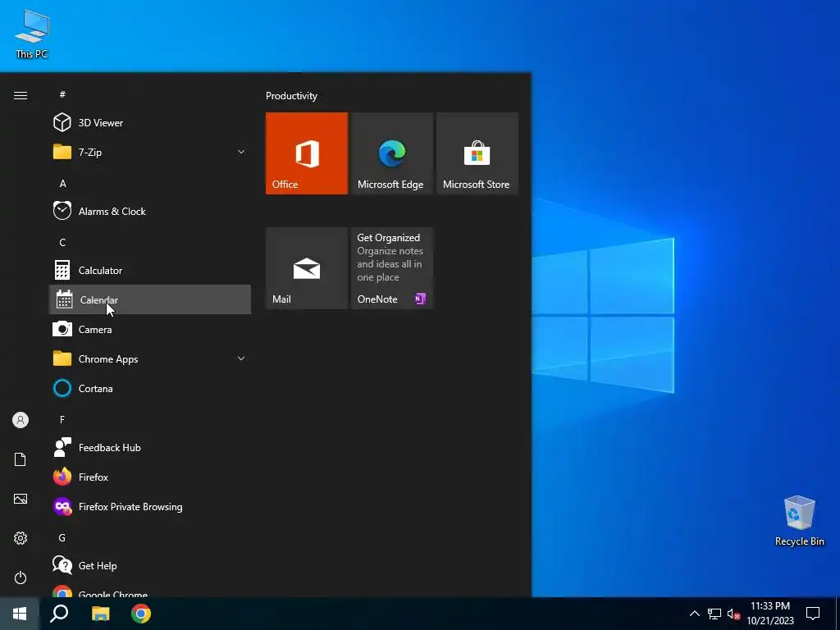Open the Microsoft Edge tile
This screenshot has height=630, width=840.
391,153
